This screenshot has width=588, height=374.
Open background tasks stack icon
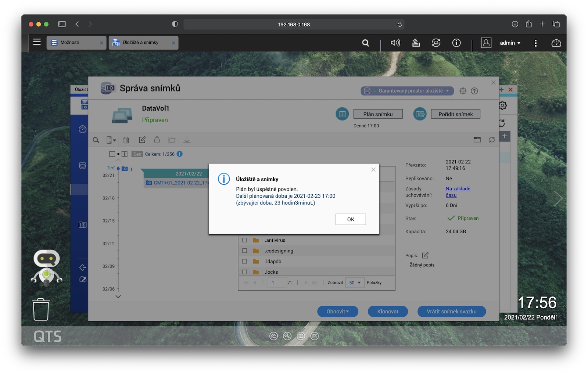pos(416,43)
